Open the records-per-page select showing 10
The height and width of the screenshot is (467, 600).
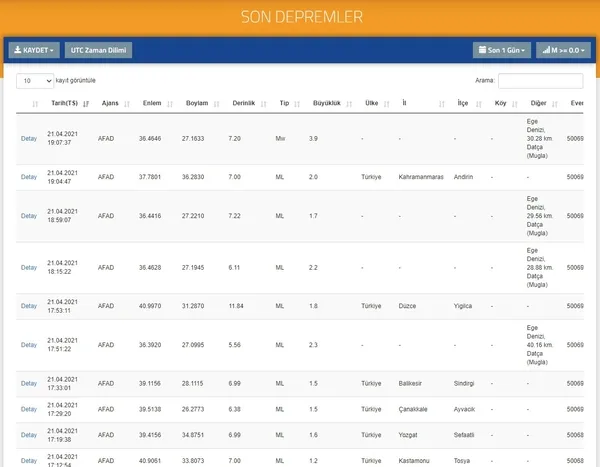click(35, 81)
